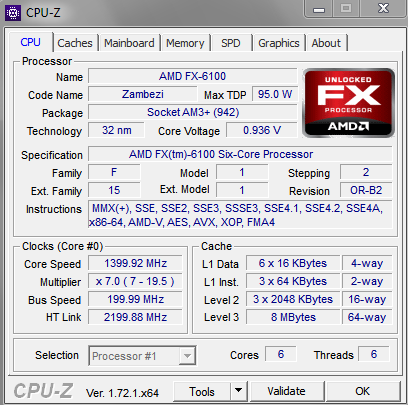
Task: Click the Tools button
Action: [x=202, y=391]
